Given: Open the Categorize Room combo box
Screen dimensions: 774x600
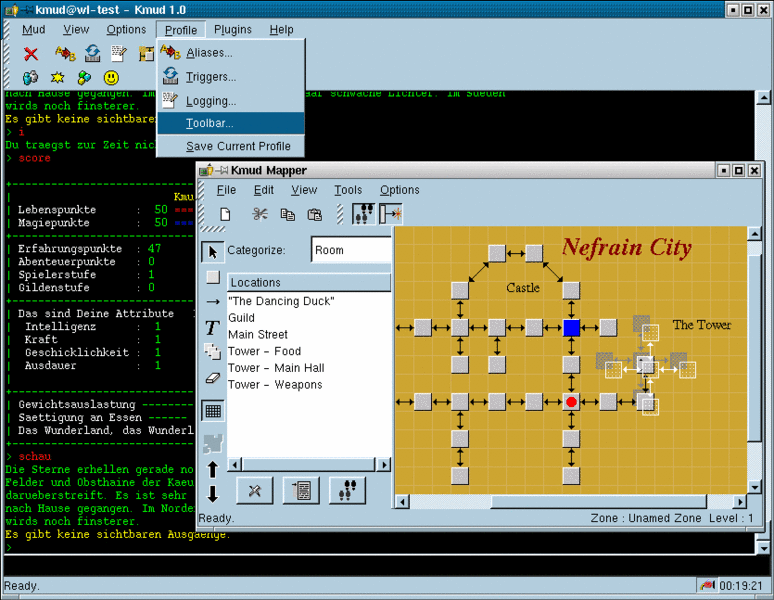Looking at the screenshot, I should tap(351, 250).
